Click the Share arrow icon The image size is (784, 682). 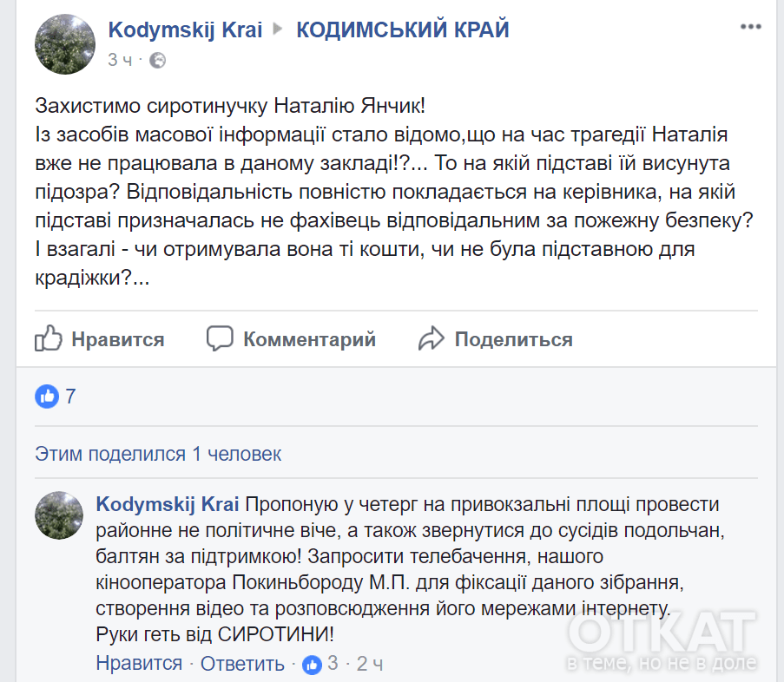(x=432, y=338)
